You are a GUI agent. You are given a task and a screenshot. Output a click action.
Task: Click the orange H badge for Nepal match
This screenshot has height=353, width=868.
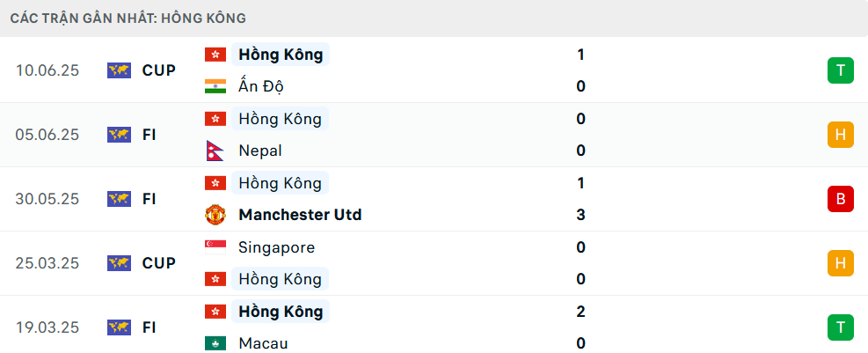click(841, 135)
